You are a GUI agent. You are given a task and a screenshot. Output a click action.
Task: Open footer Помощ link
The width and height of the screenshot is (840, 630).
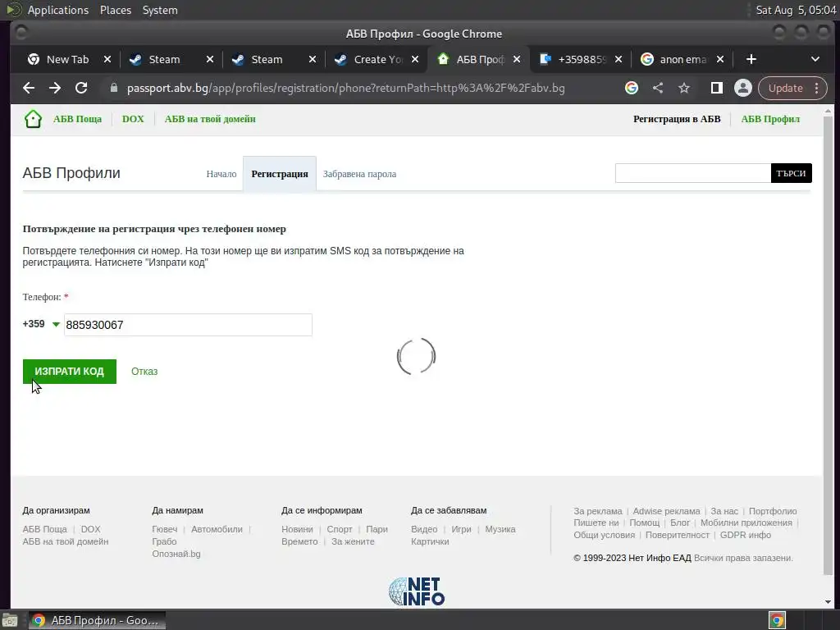645,523
